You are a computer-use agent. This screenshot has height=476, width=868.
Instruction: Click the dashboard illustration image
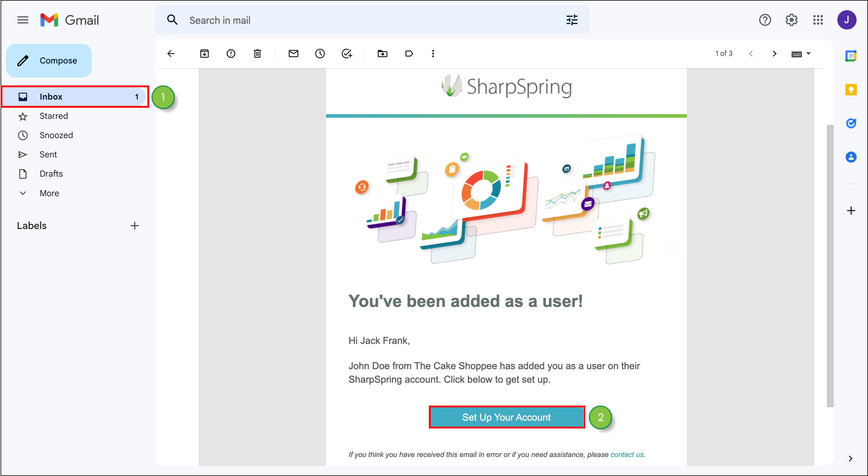tap(506, 199)
